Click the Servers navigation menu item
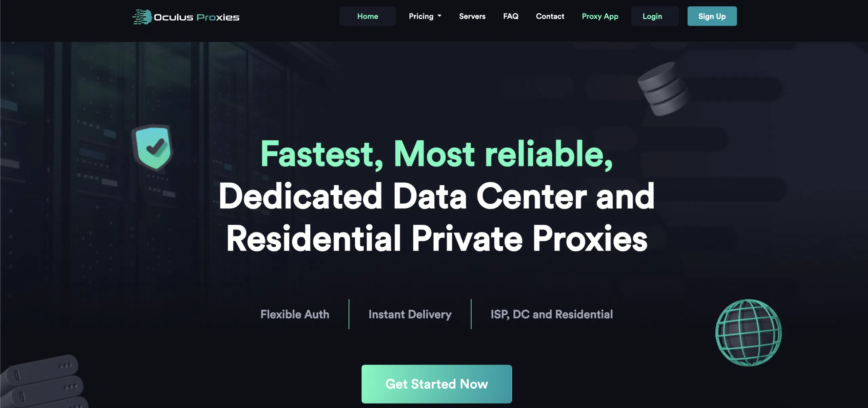Viewport: 868px width, 408px height. click(x=472, y=16)
